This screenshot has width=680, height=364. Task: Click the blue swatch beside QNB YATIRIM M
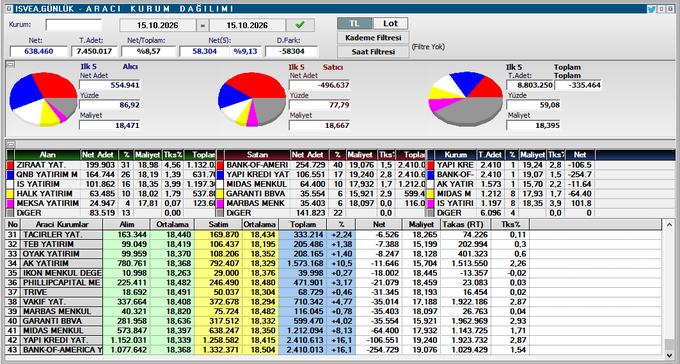tap(10, 175)
